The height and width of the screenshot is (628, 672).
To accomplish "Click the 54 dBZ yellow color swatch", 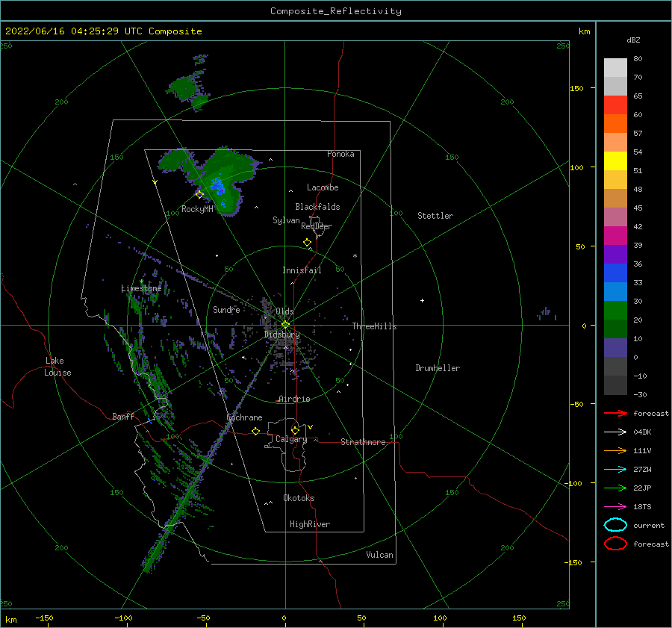I will pyautogui.click(x=615, y=161).
